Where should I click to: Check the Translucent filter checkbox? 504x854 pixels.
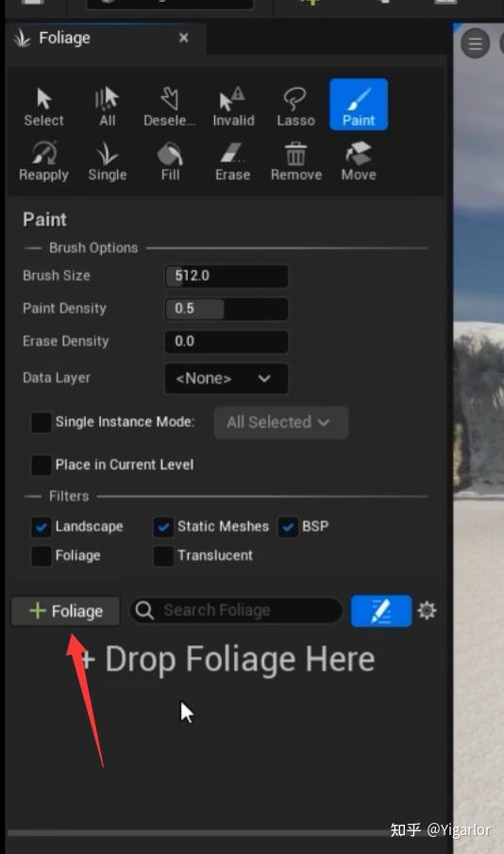tap(163, 555)
